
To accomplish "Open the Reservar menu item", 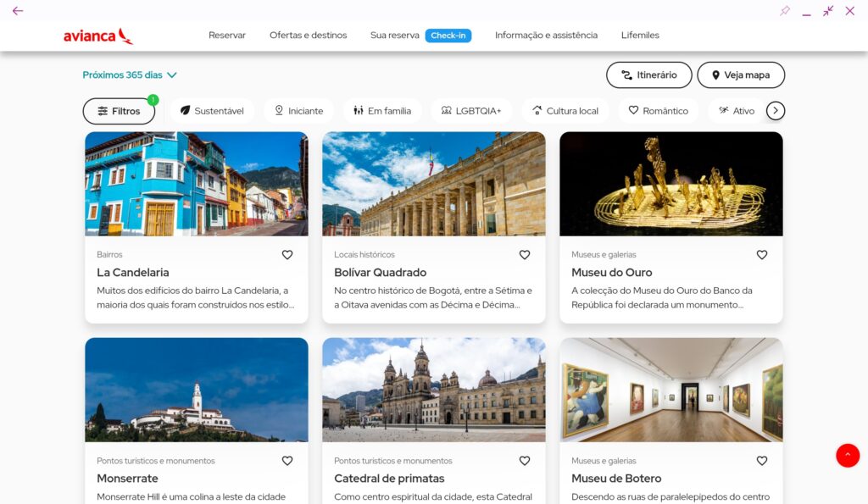I will click(x=227, y=36).
